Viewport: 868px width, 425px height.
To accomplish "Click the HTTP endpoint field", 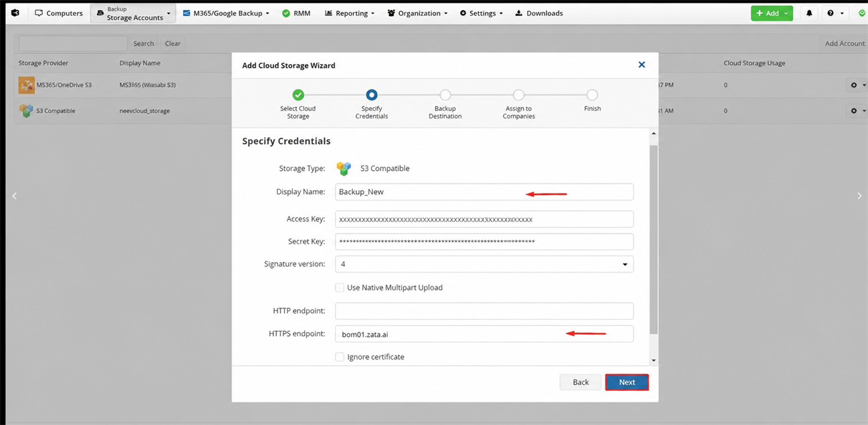I will point(484,311).
